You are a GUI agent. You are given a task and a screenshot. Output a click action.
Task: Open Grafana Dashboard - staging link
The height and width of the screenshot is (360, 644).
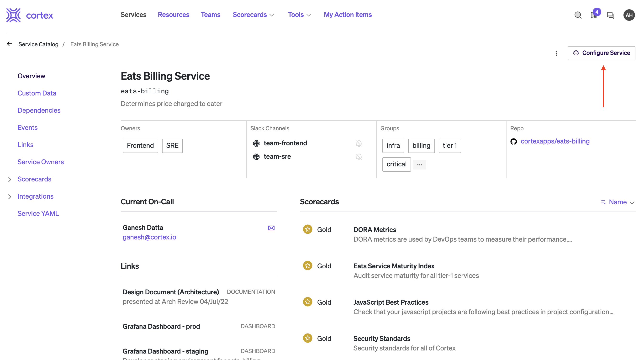pyautogui.click(x=165, y=351)
